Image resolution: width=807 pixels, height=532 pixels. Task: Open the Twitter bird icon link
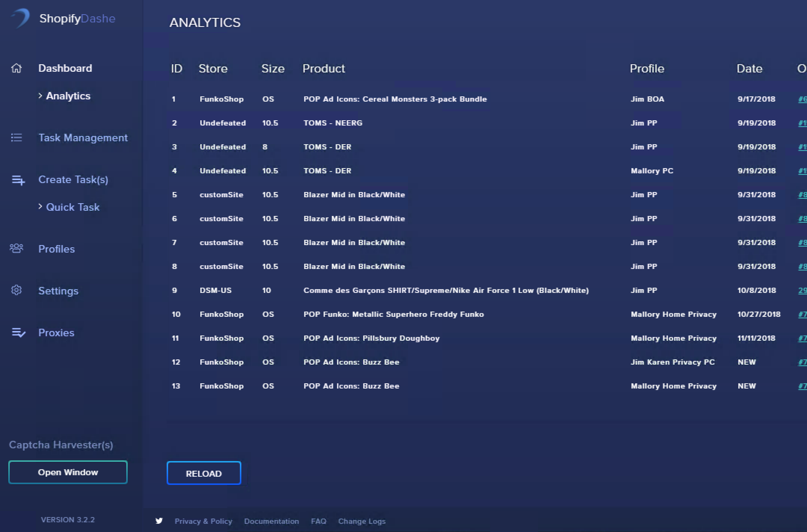click(159, 521)
